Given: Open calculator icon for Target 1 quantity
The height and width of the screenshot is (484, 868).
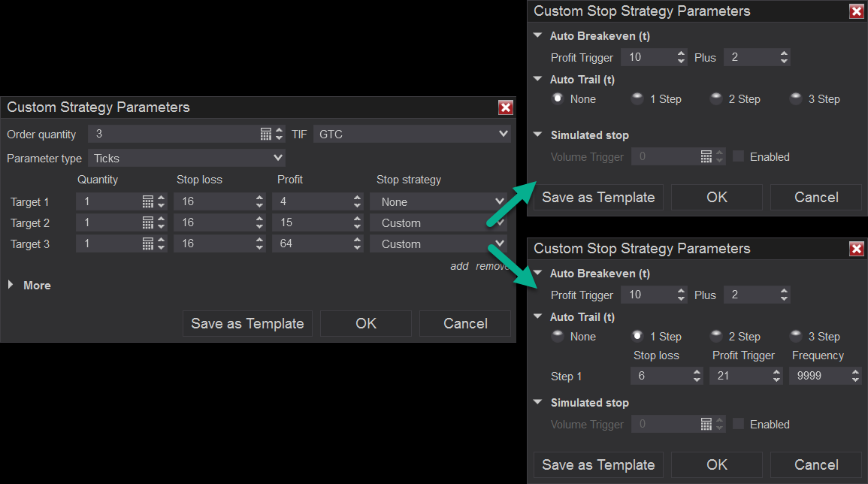Looking at the screenshot, I should coord(147,202).
